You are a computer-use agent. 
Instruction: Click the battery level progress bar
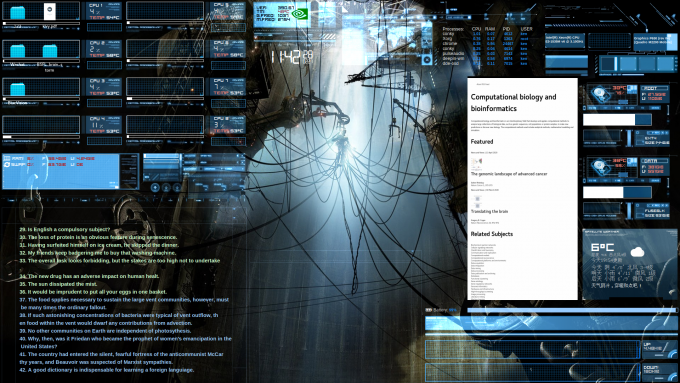pyautogui.click(x=572, y=310)
